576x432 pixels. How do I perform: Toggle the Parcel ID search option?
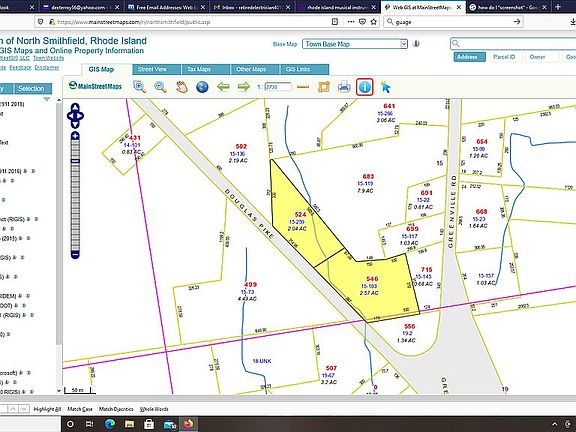click(504, 57)
